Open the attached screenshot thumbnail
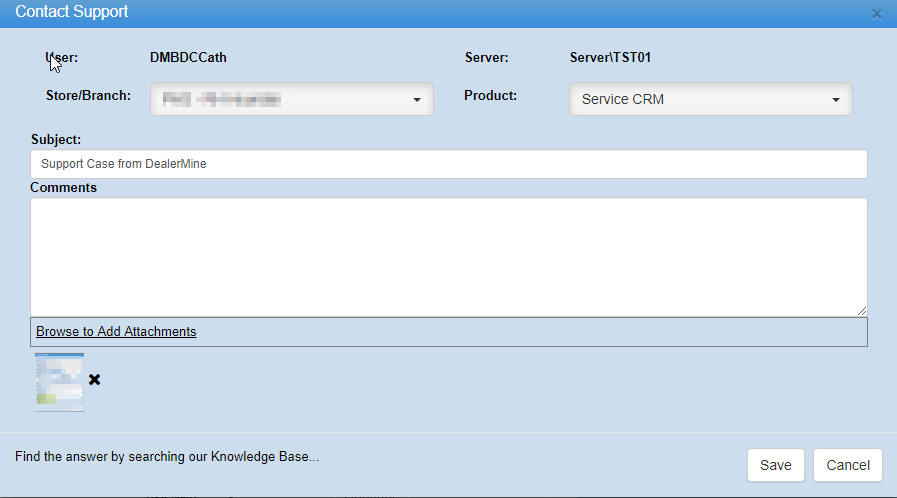Screen dimensions: 897x498 (60, 381)
